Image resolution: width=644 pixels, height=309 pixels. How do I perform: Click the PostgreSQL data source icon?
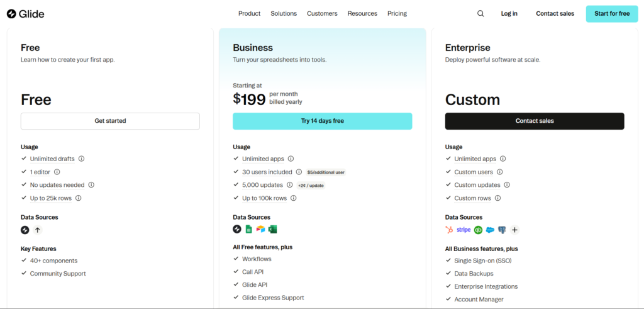pos(502,230)
